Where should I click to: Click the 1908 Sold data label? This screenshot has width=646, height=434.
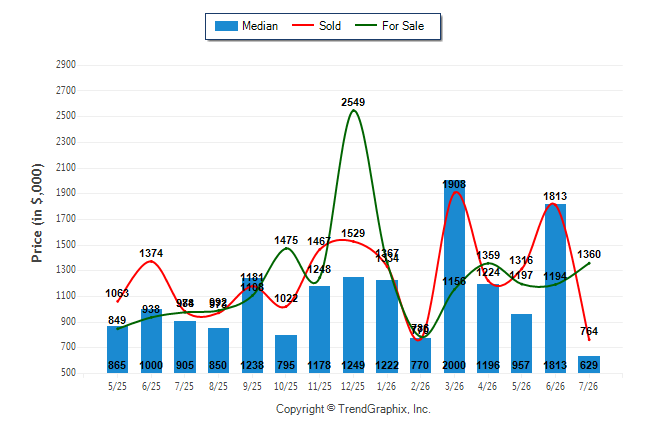pyautogui.click(x=454, y=184)
